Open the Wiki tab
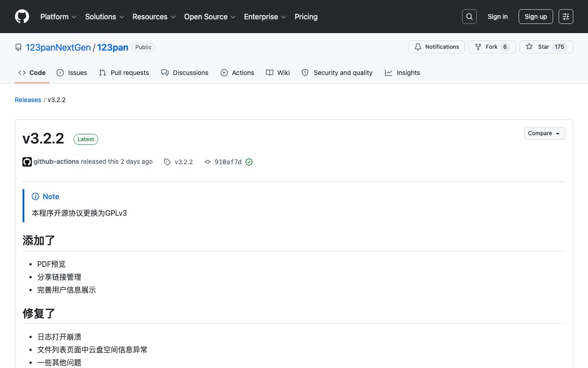 pyautogui.click(x=278, y=73)
